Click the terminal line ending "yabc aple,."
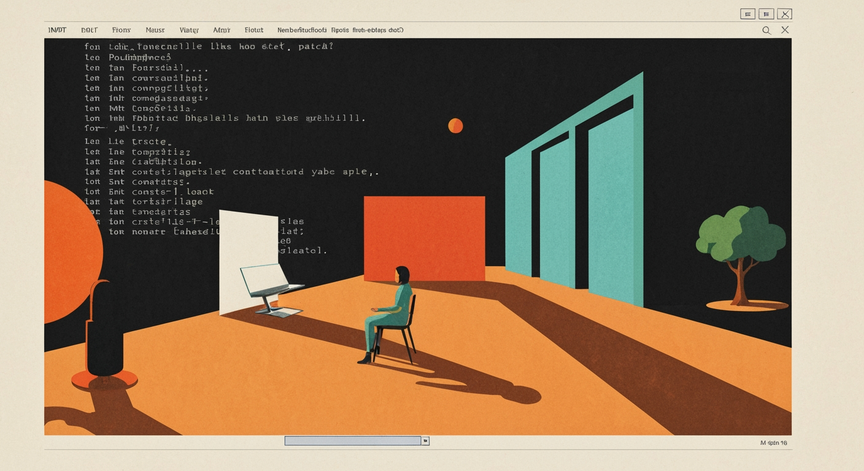Viewport: 864px width, 471px height. [x=231, y=172]
